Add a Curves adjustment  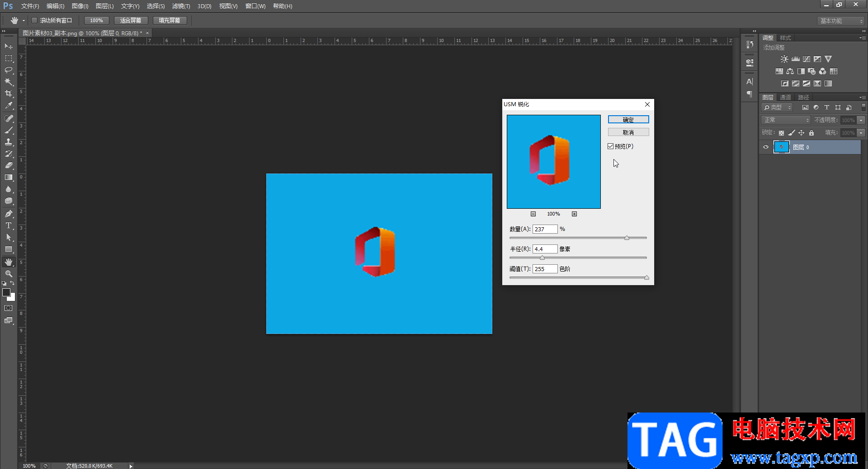(807, 59)
